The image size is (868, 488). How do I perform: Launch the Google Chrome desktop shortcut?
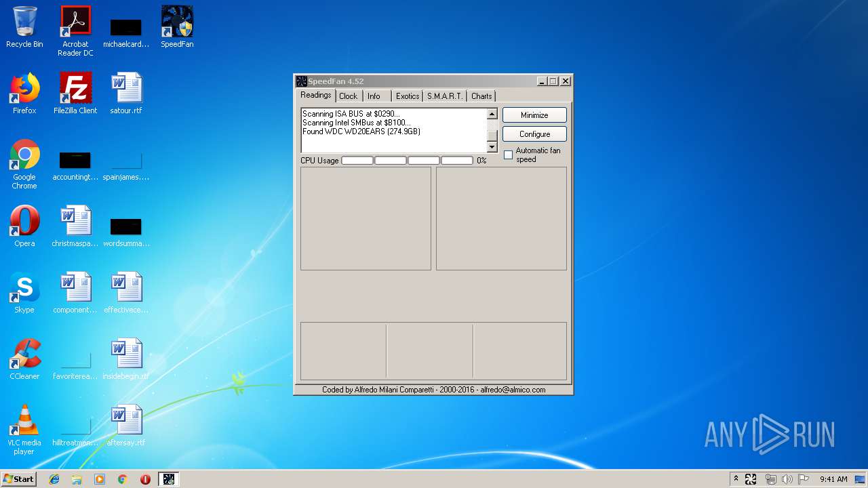[24, 164]
